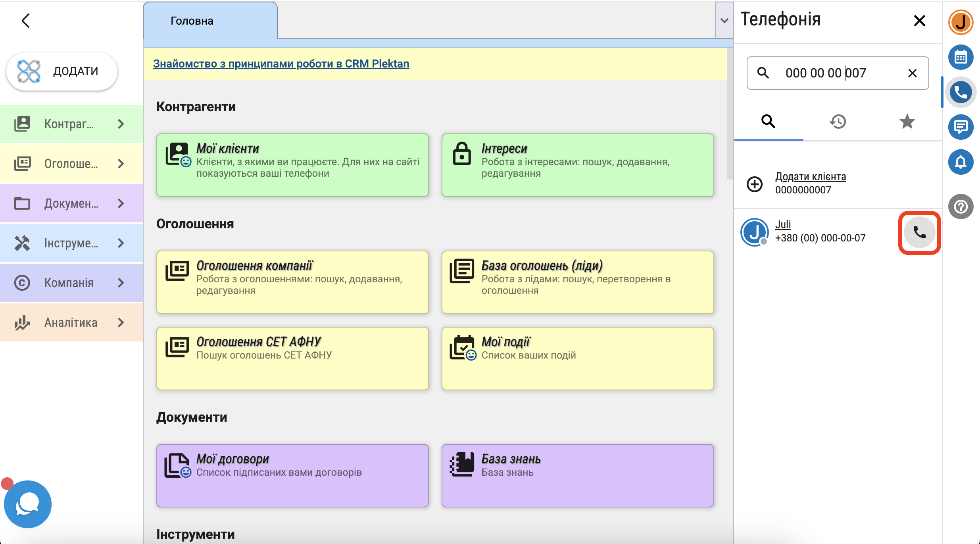Open the chat messages sidebar icon
Screen dimensions: 980x544
click(x=961, y=127)
